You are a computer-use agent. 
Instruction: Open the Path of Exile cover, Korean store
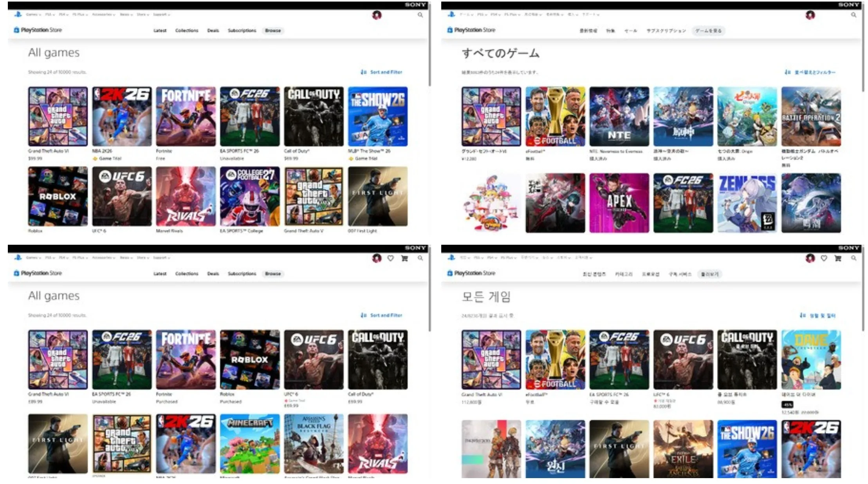(683, 449)
